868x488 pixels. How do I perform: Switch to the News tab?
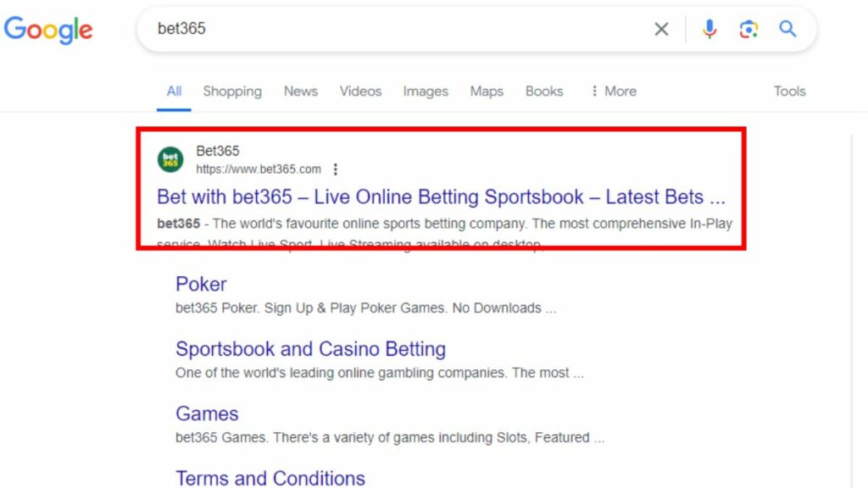301,91
